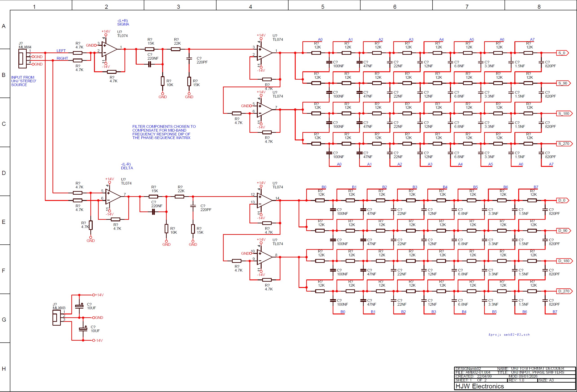
Task: Select the LEFT net label
Action: 61,51
